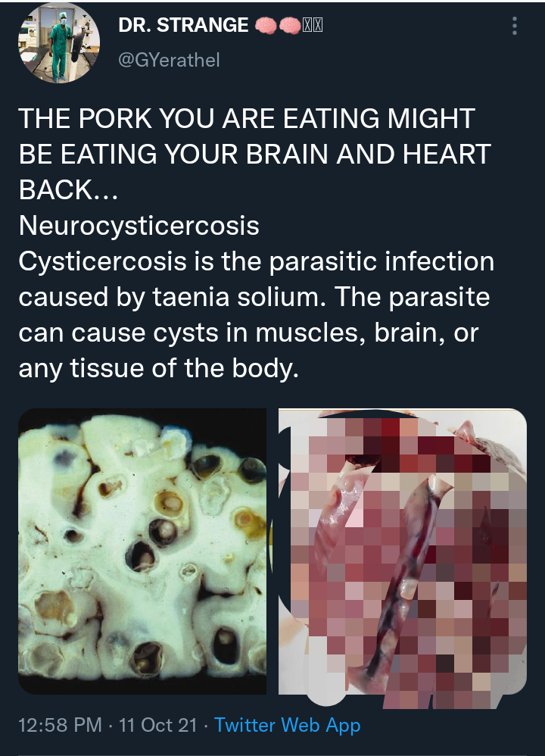Open the brain cross-section cysts photo

[142, 551]
